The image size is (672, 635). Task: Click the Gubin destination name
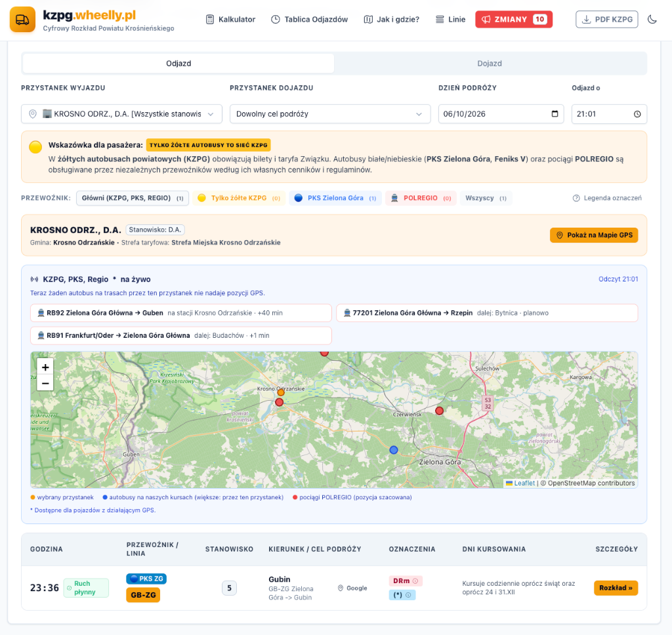pos(280,579)
